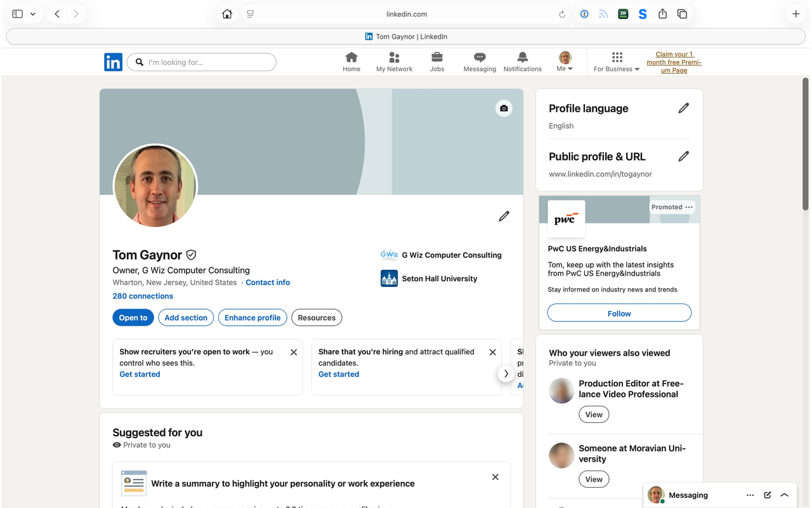Click the 1Password extension icon
This screenshot has height=508, width=812.
[x=584, y=14]
